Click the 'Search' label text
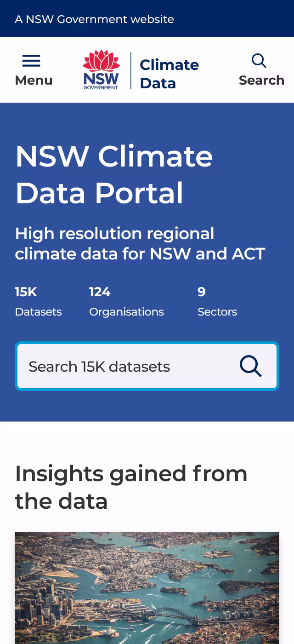Image resolution: width=294 pixels, height=644 pixels. [x=261, y=80]
